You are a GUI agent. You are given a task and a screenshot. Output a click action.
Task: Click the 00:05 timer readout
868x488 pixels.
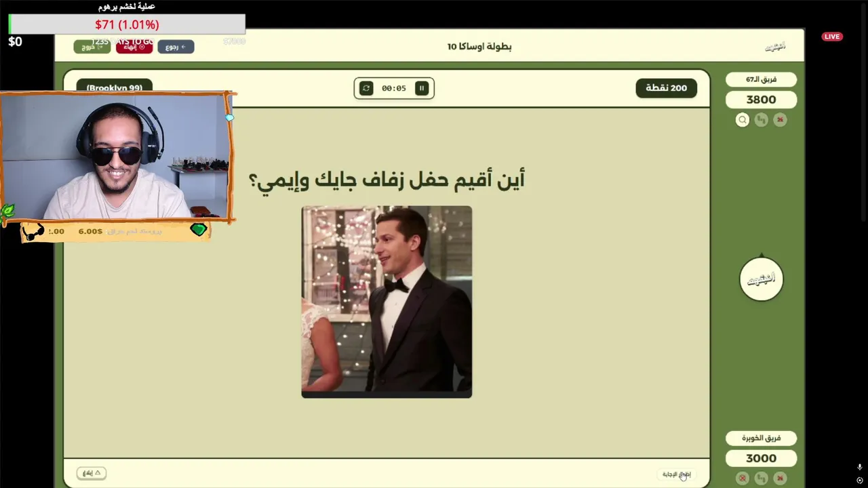[x=394, y=88]
